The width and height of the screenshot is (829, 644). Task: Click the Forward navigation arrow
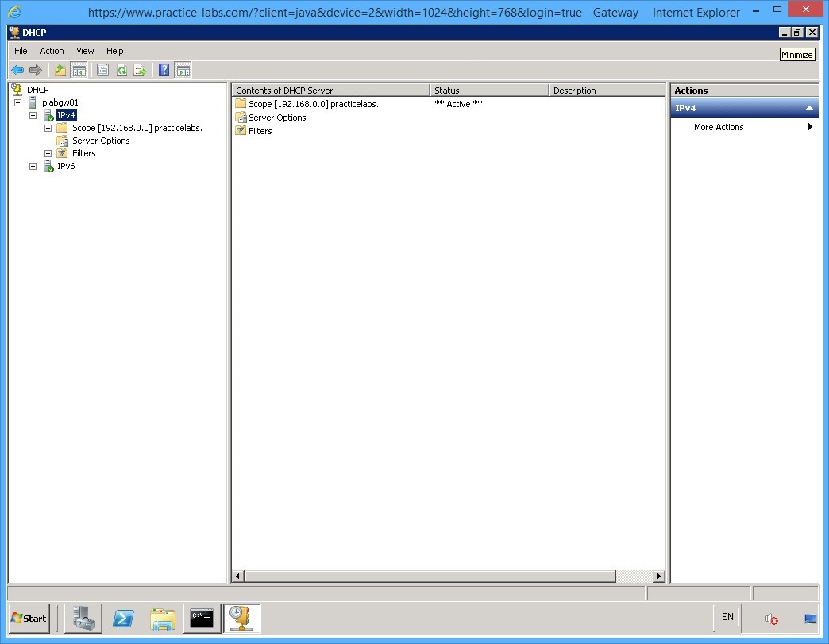(36, 70)
